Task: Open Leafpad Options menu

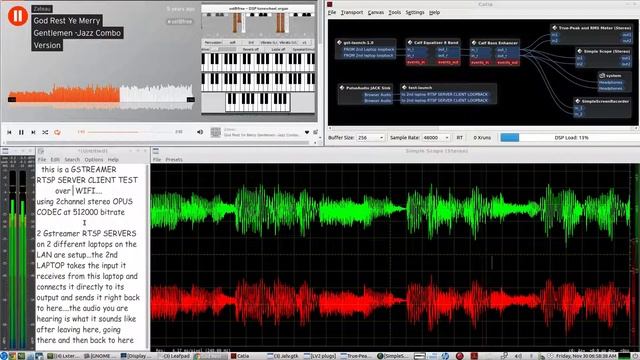Action: (94, 160)
